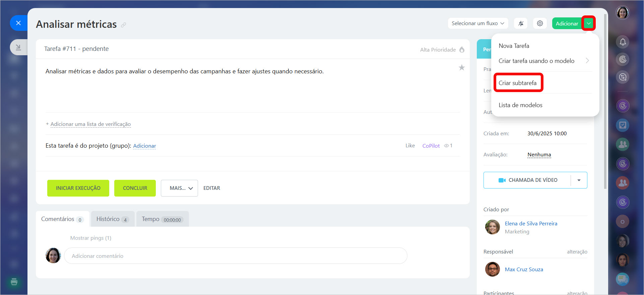The width and height of the screenshot is (644, 295).
Task: Click Mostrar pings (1)
Action: (x=90, y=238)
